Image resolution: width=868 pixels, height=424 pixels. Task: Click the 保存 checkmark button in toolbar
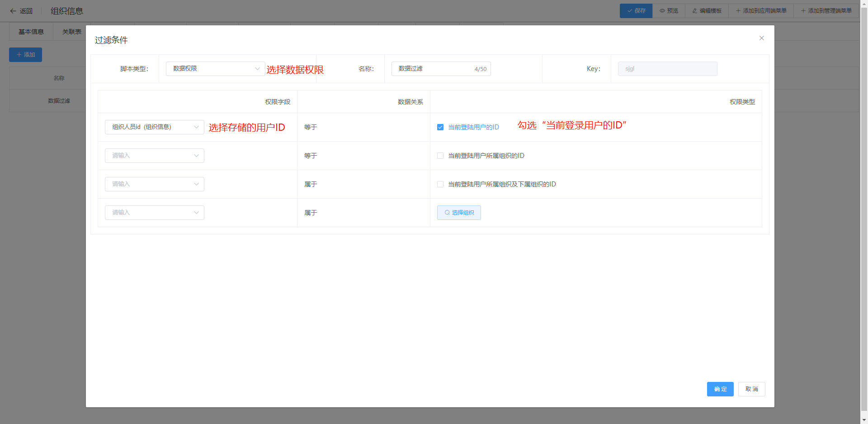[636, 11]
